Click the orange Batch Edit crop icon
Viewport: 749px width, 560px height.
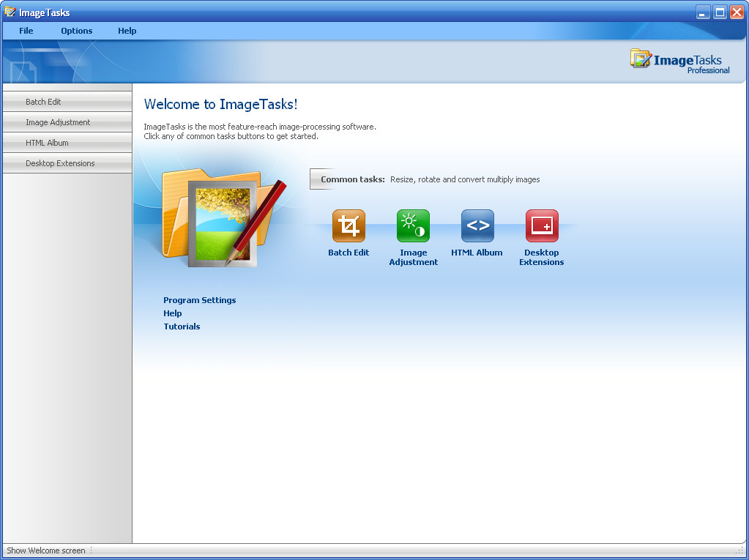(x=349, y=225)
